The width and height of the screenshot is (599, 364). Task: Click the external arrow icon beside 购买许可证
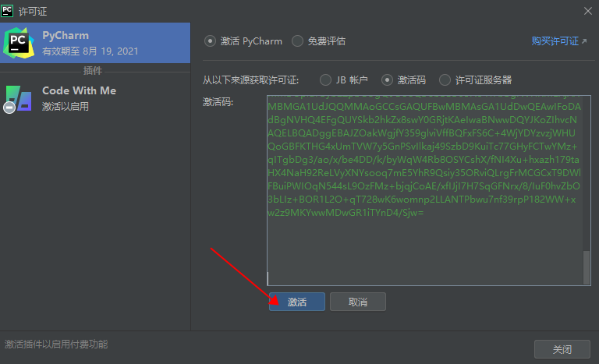[584, 41]
